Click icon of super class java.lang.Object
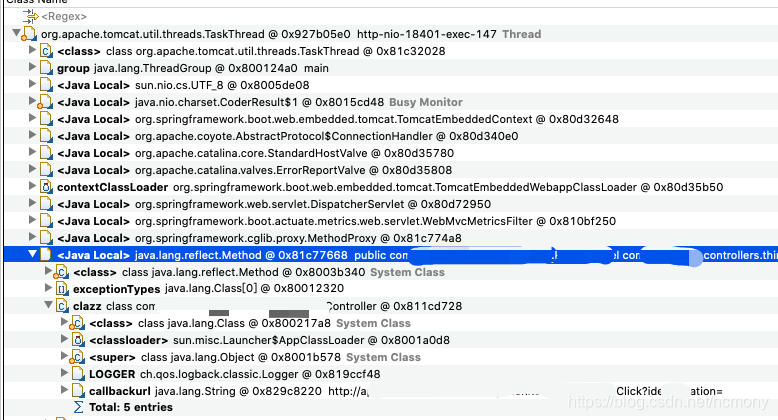The height and width of the screenshot is (420, 778). (77, 357)
